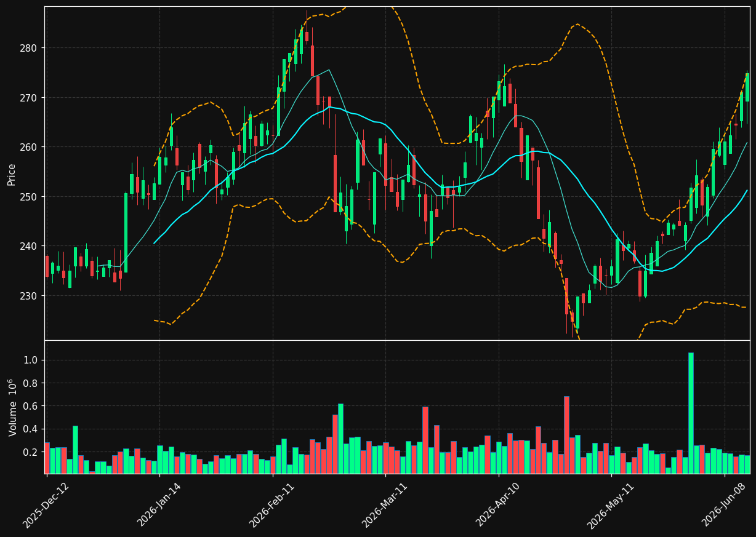Click the 0.2 volume axis label
The image size is (756, 537).
(32, 452)
